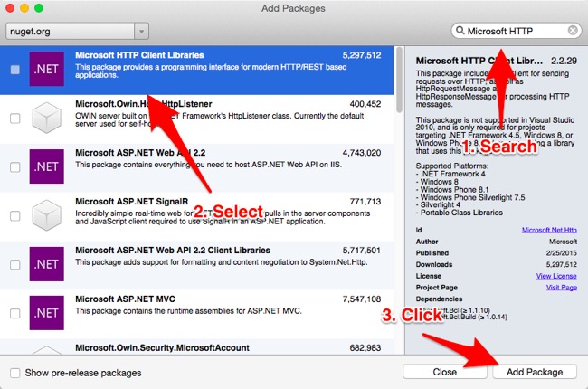588x389 pixels.
Task: Select the Microsoft HTTP Client Libraries title
Action: (x=139, y=55)
